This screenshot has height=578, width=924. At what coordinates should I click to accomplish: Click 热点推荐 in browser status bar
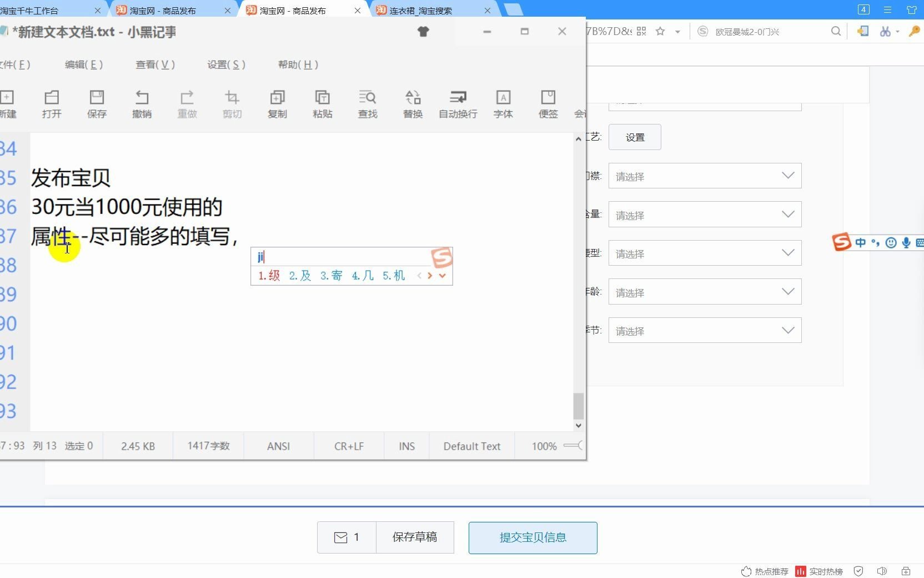pos(765,571)
